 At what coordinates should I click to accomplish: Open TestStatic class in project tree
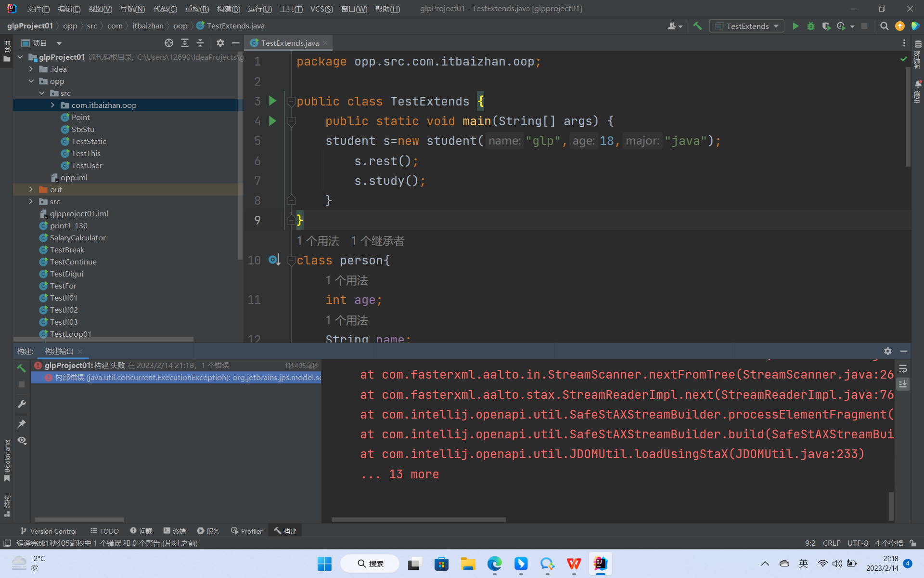tap(89, 141)
